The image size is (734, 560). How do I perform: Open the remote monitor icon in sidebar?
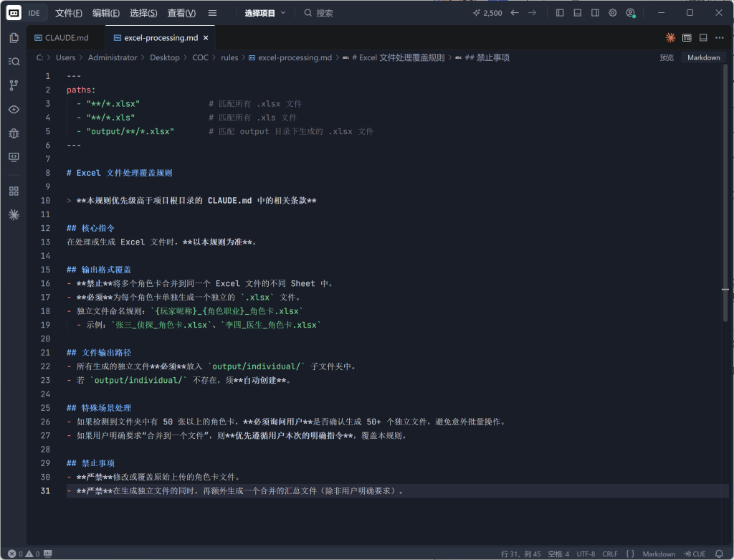14,157
